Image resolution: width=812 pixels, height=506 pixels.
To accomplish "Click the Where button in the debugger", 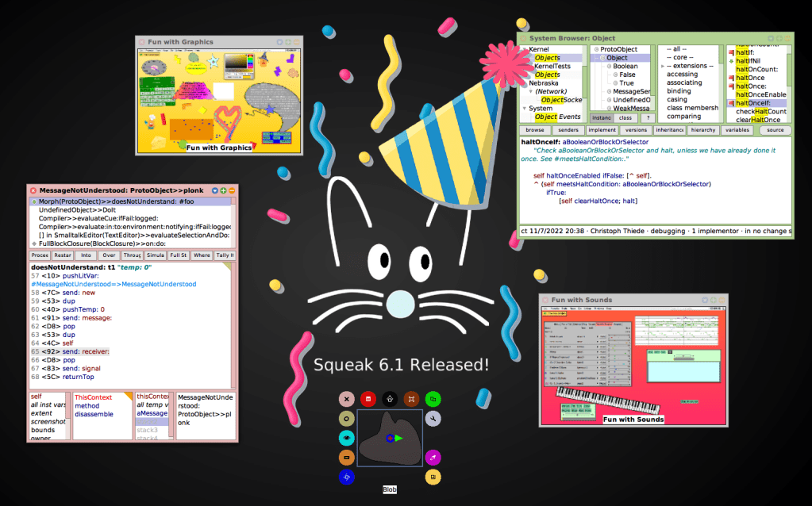I will (202, 255).
